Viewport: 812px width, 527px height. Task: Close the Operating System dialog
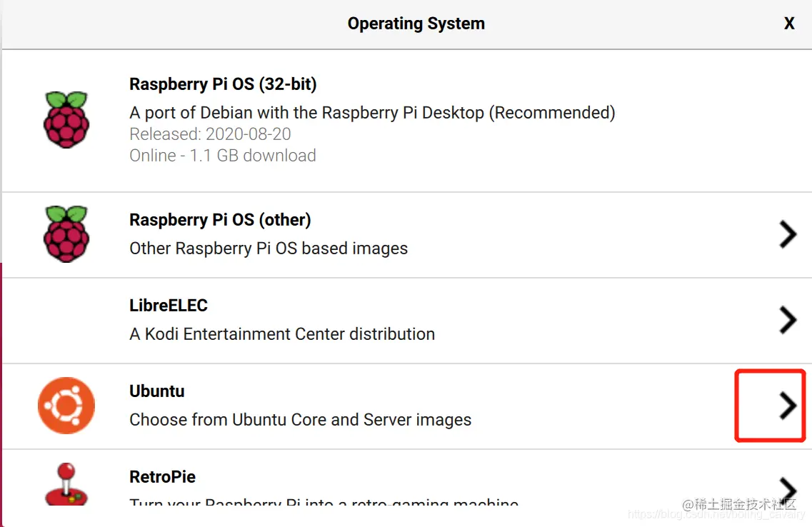click(x=789, y=24)
